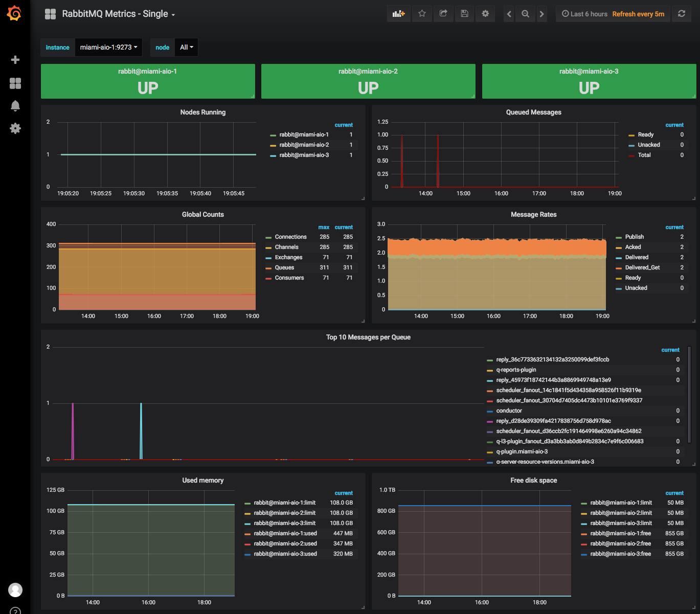Image resolution: width=700 pixels, height=614 pixels.
Task: Open the Configuration gear in sidebar
Action: pyautogui.click(x=15, y=128)
